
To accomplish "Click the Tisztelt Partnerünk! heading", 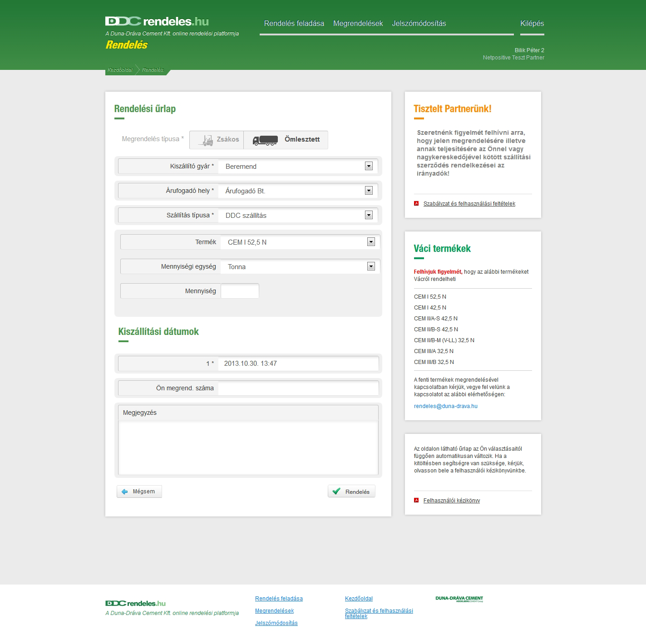I will [453, 109].
